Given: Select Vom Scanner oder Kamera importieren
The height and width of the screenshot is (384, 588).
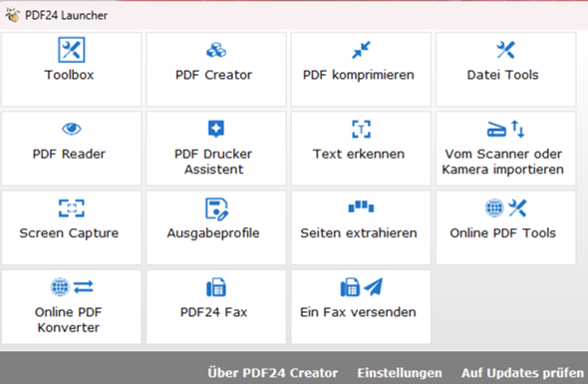Looking at the screenshot, I should pyautogui.click(x=505, y=149).
